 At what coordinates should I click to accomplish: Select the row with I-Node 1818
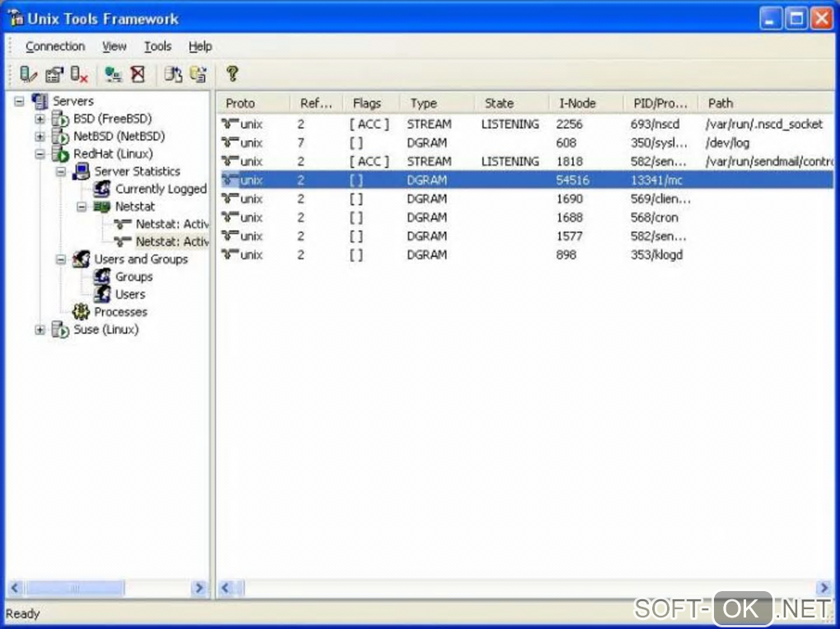coord(525,161)
